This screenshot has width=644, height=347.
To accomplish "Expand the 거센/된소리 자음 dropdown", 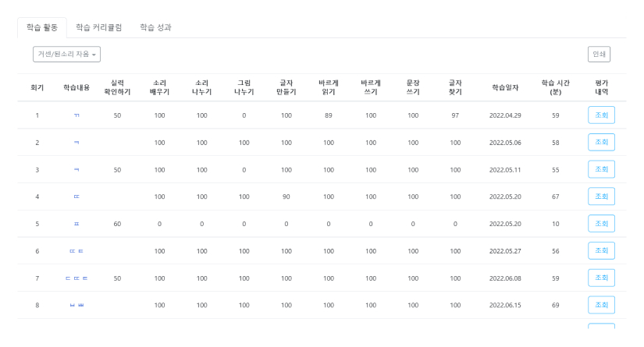I will click(67, 54).
